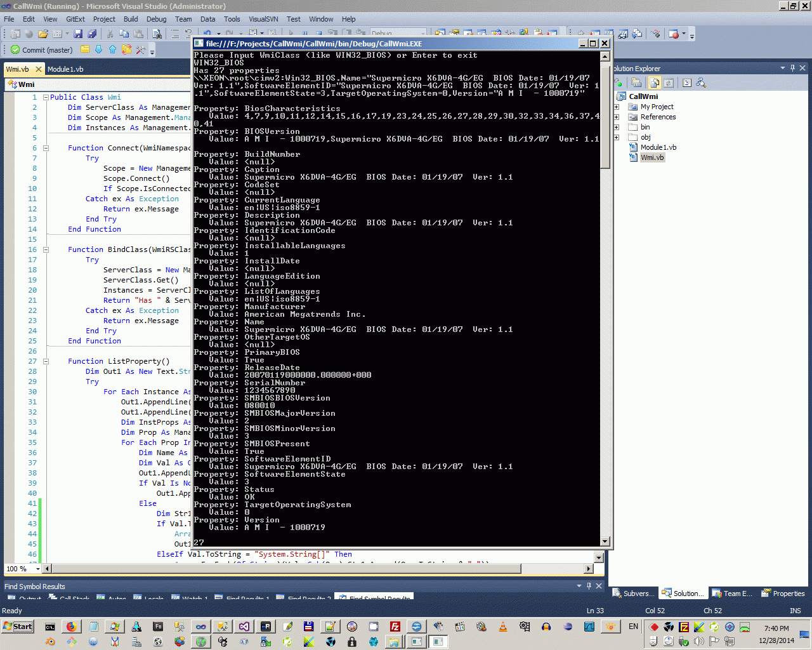Toggle auto-hide pin on Solution Explorer
812x650 pixels.
792,68
